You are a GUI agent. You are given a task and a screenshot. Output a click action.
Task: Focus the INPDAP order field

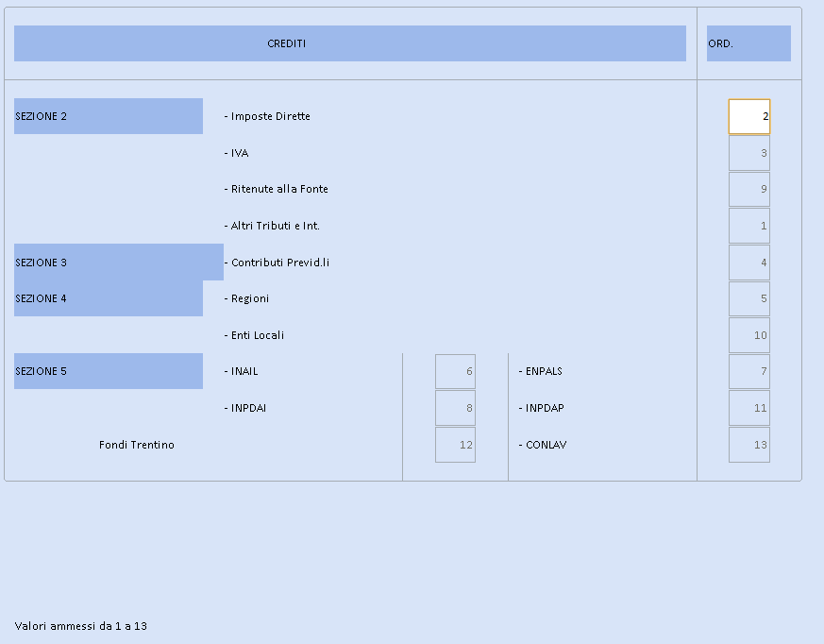748,408
